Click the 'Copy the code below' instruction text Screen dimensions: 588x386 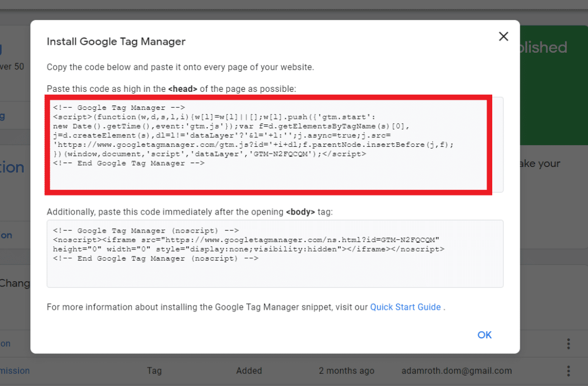[x=180, y=67]
